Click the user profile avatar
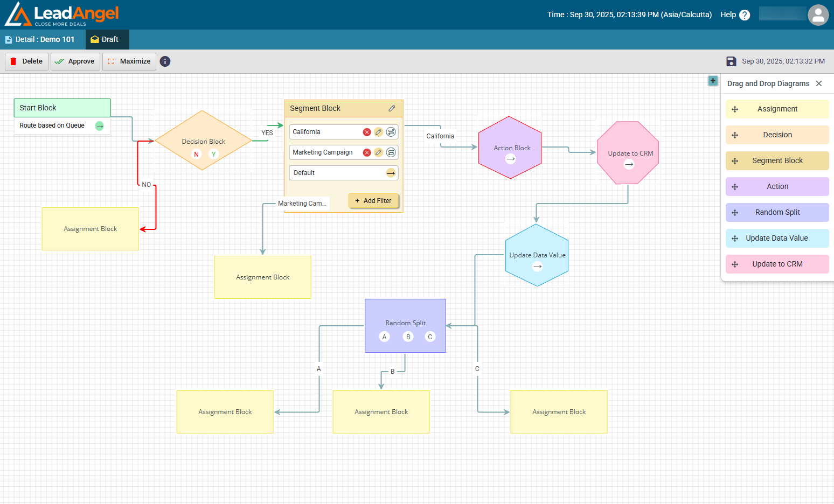The image size is (834, 504). [818, 15]
